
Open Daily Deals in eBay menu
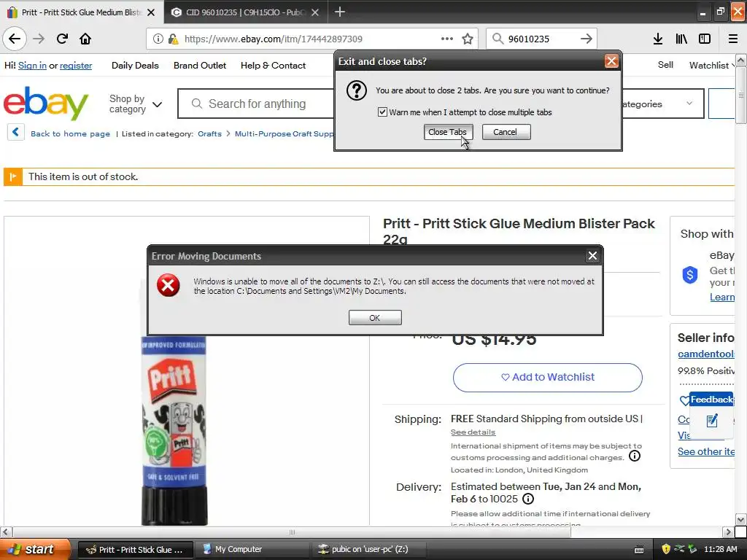pos(135,65)
